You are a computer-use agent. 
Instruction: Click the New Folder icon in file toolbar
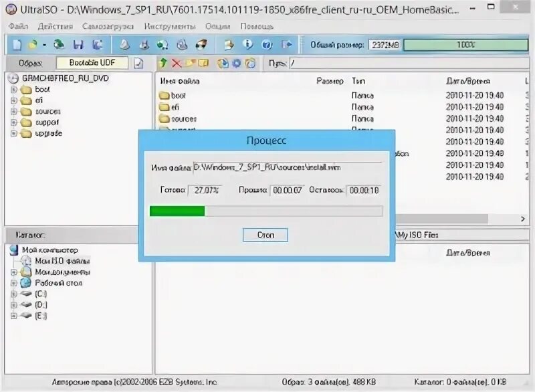pos(190,63)
